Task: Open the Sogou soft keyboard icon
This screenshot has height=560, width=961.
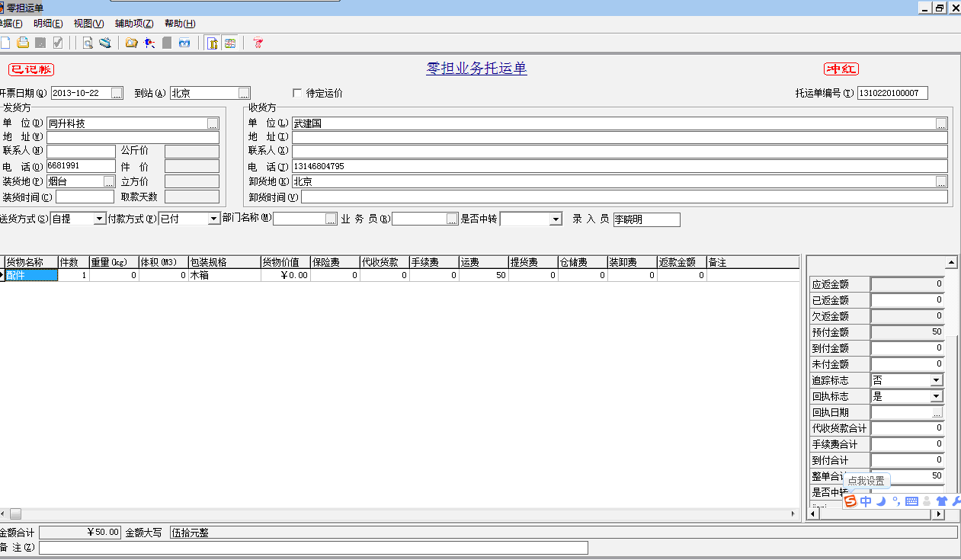Action: 911,501
